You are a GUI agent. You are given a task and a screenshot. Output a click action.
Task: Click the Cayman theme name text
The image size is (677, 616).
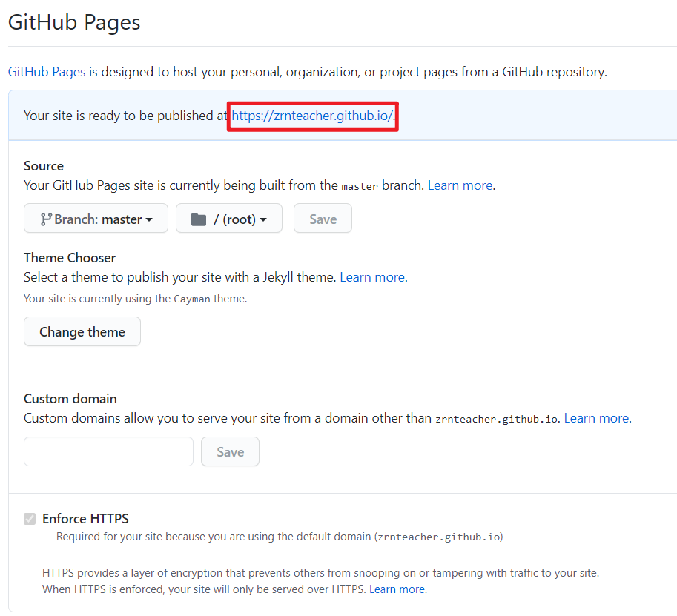(x=191, y=299)
